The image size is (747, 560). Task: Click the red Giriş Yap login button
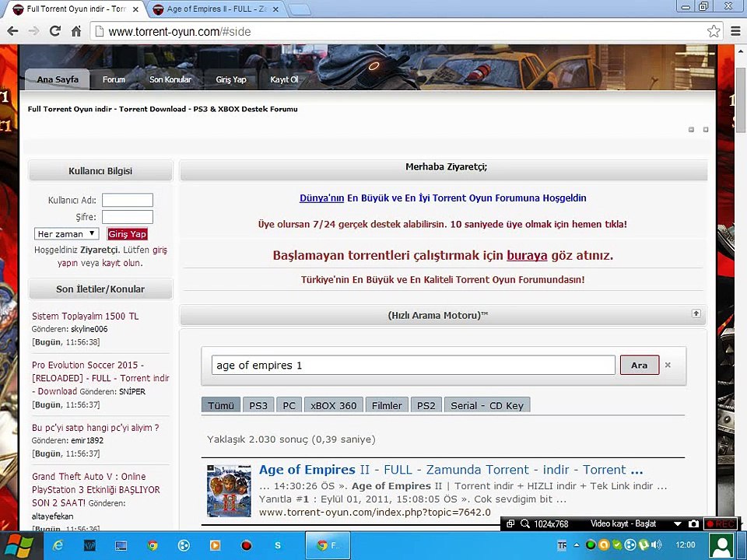[127, 234]
